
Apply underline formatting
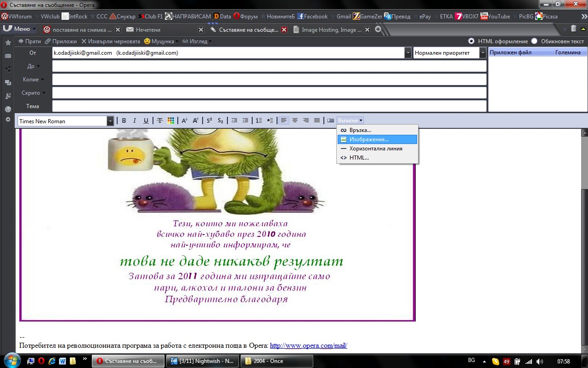(x=146, y=121)
